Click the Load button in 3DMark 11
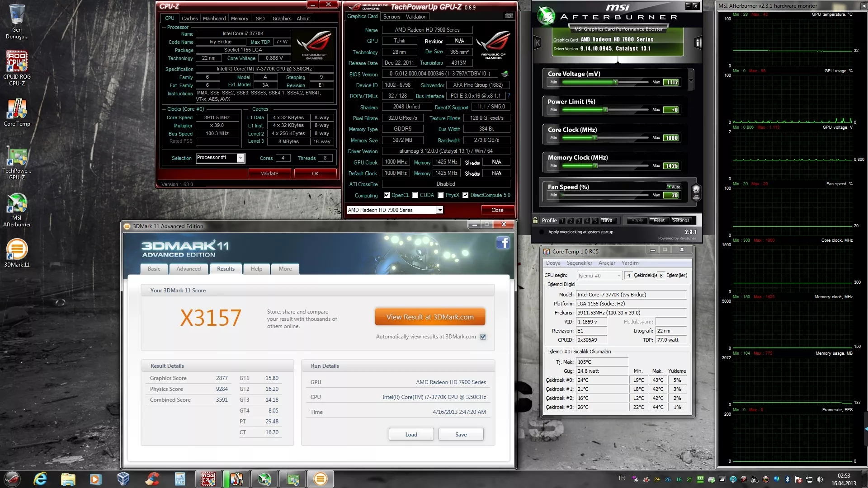The height and width of the screenshot is (488, 868). coord(411,435)
